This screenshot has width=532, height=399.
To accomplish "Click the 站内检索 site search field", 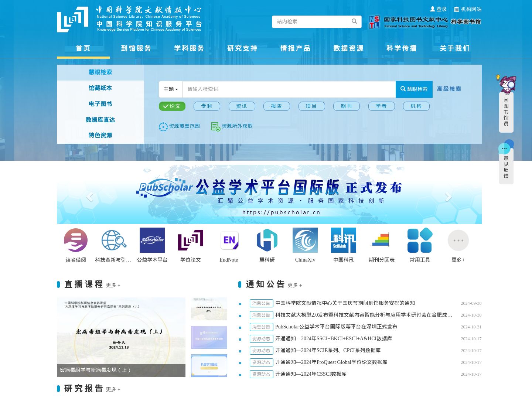I will point(310,21).
